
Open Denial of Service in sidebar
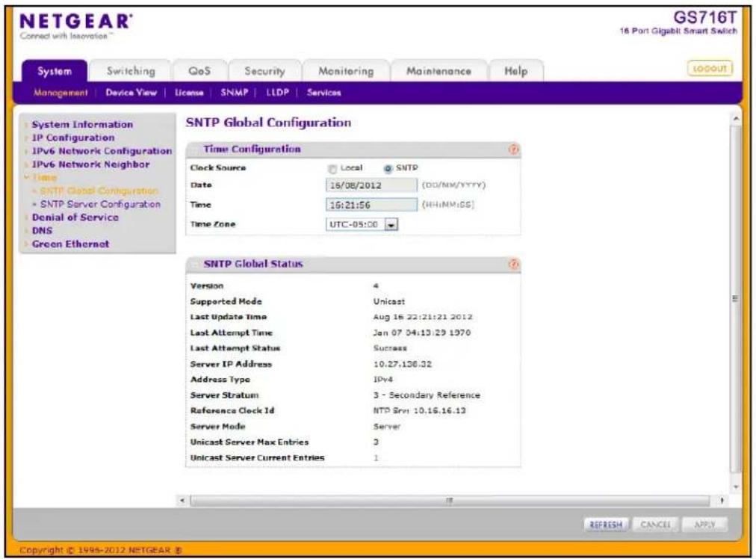coord(75,217)
